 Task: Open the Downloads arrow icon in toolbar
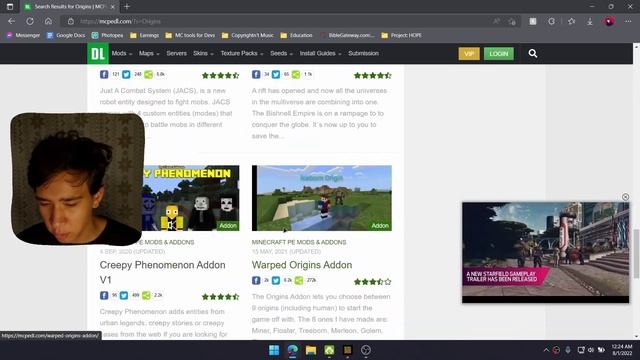coord(590,21)
